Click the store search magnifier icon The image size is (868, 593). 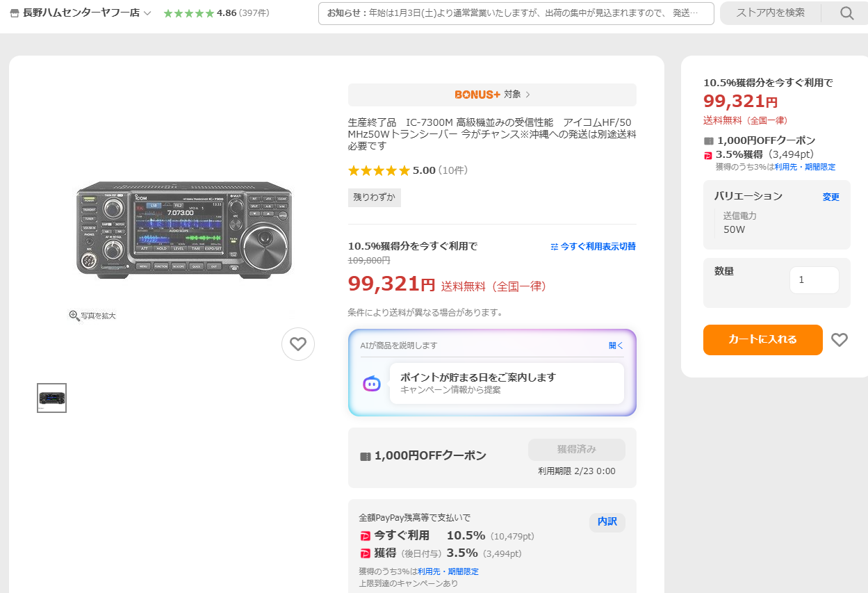click(846, 13)
